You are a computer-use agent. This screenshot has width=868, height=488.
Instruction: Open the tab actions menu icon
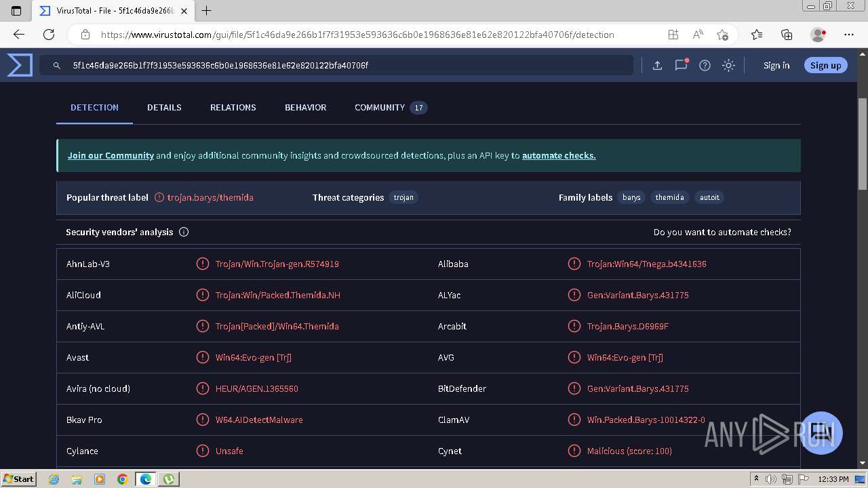[x=17, y=11]
